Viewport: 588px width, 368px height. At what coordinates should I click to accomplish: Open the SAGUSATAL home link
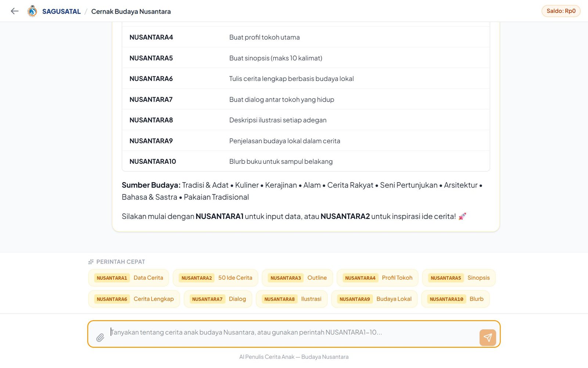click(61, 11)
